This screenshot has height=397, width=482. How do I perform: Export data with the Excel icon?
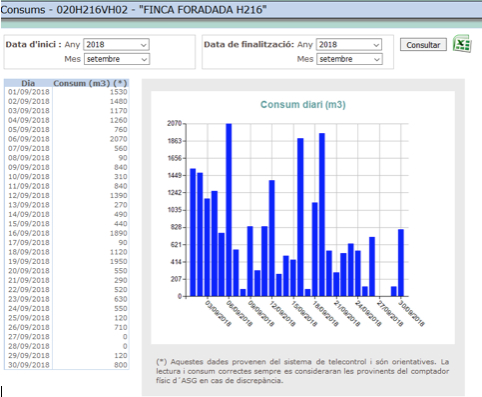click(x=462, y=44)
